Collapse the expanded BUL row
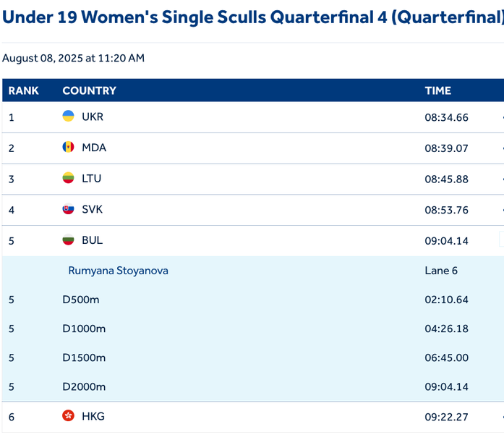 point(253,241)
